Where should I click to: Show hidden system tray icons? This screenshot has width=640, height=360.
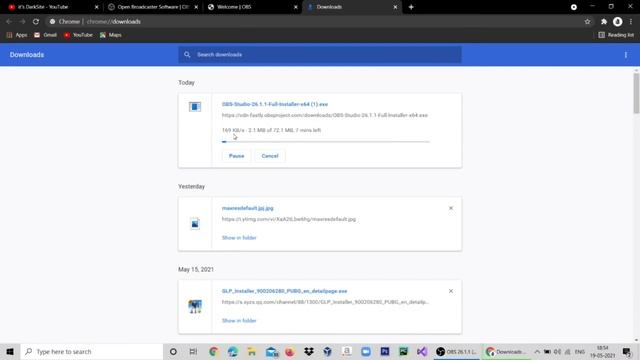click(537, 351)
